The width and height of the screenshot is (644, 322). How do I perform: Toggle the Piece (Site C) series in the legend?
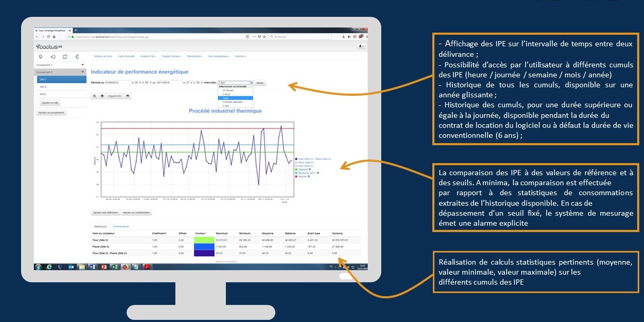pos(305,163)
